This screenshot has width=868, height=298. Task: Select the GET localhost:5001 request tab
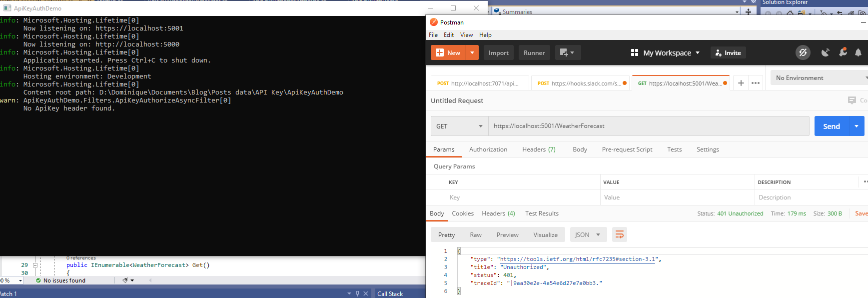[681, 83]
